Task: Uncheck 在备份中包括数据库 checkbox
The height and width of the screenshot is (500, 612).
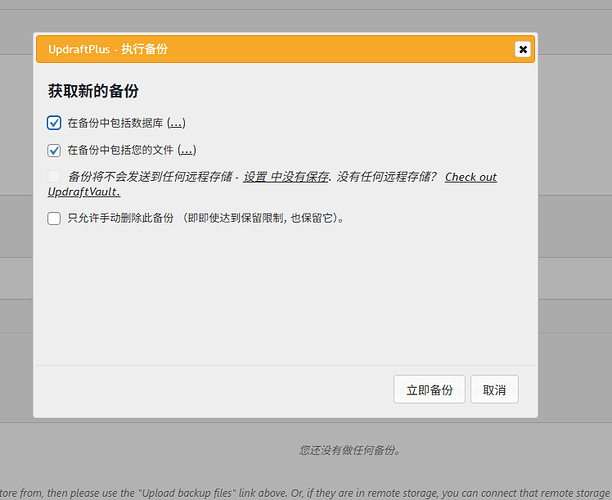Action: pos(54,123)
